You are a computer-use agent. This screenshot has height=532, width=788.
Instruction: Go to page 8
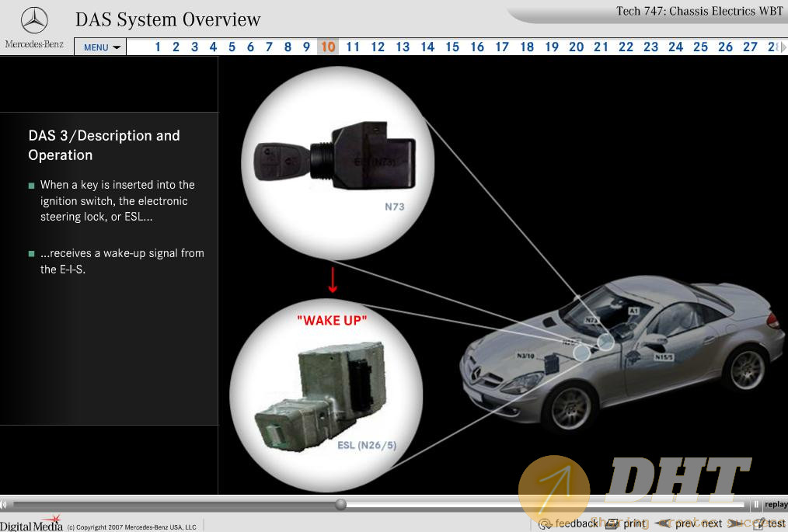point(288,47)
